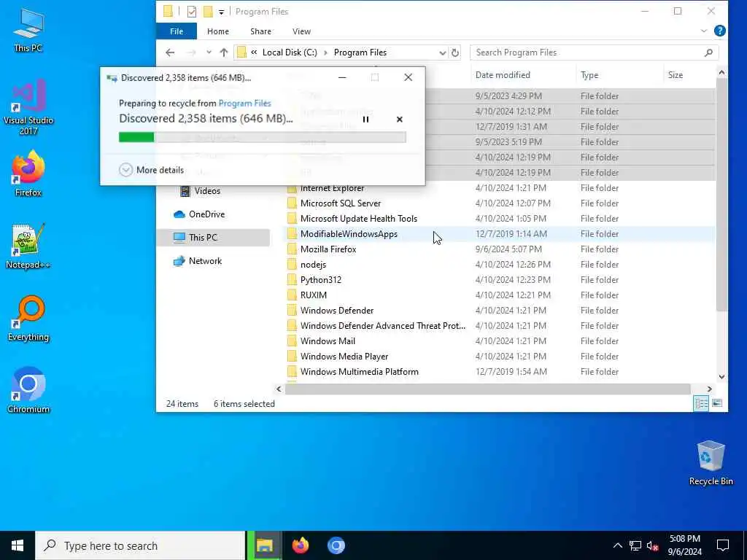Image resolution: width=747 pixels, height=560 pixels.
Task: Open the File menu tab
Action: 177,31
